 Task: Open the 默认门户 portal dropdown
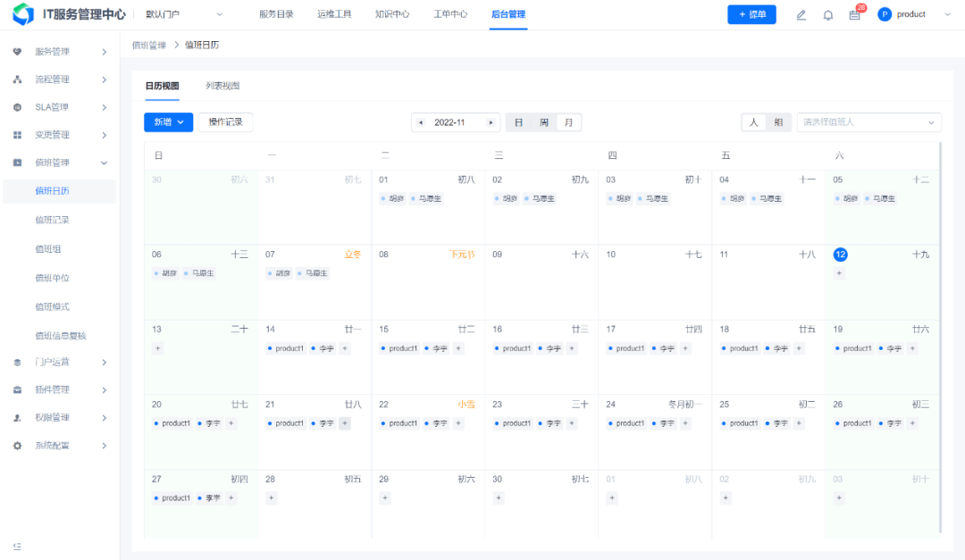184,14
